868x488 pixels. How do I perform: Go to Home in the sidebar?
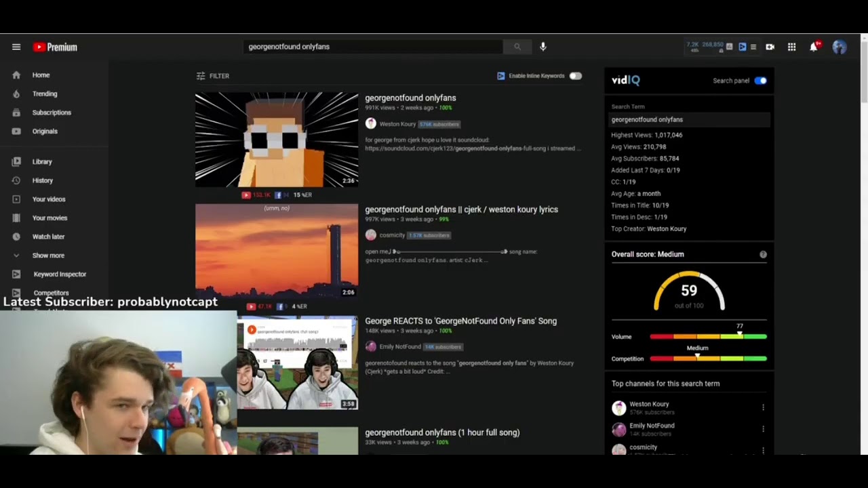(x=41, y=75)
